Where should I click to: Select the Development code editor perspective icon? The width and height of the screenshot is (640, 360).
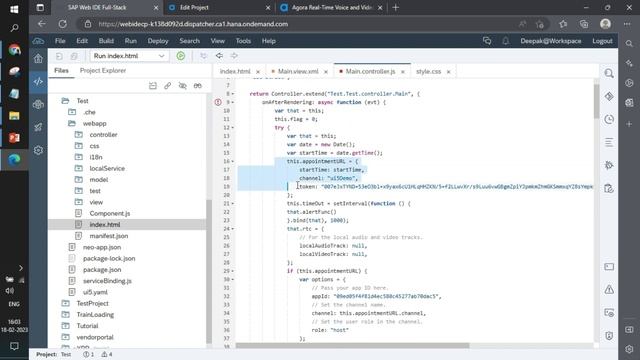click(x=38, y=81)
